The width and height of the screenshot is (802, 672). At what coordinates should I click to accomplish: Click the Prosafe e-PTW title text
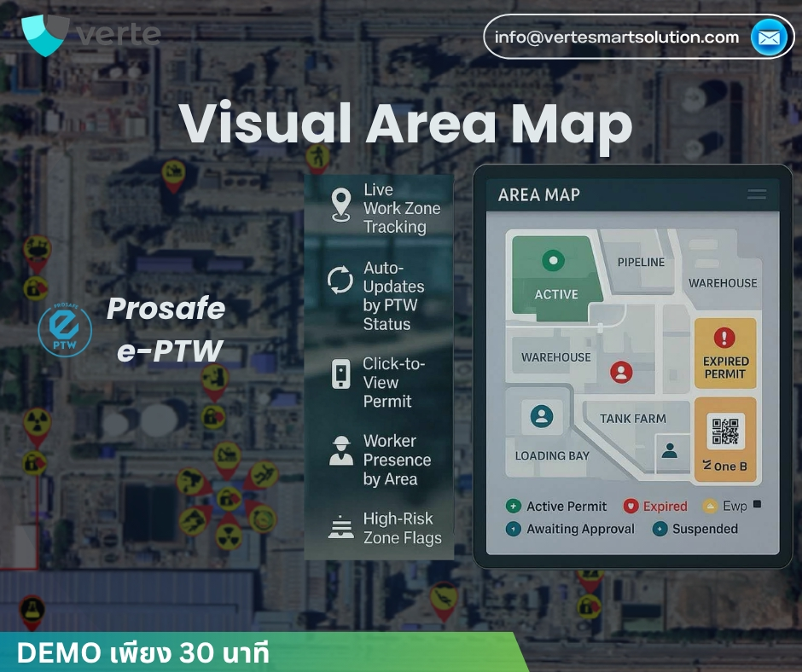(166, 330)
